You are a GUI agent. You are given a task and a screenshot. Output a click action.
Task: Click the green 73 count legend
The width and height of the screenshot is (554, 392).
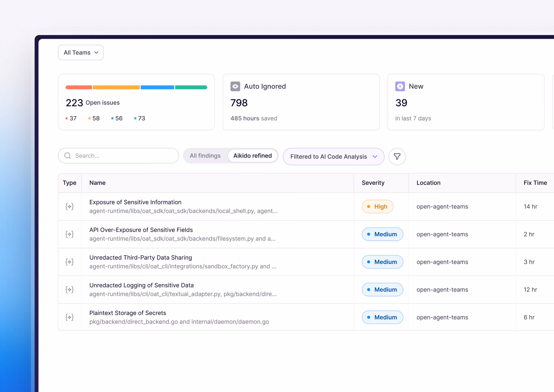pos(140,118)
